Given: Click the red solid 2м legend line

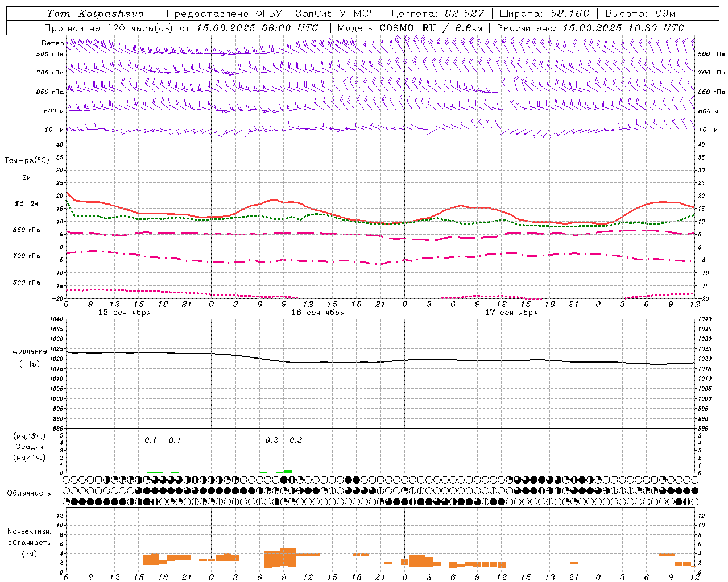Looking at the screenshot, I should (x=26, y=184).
